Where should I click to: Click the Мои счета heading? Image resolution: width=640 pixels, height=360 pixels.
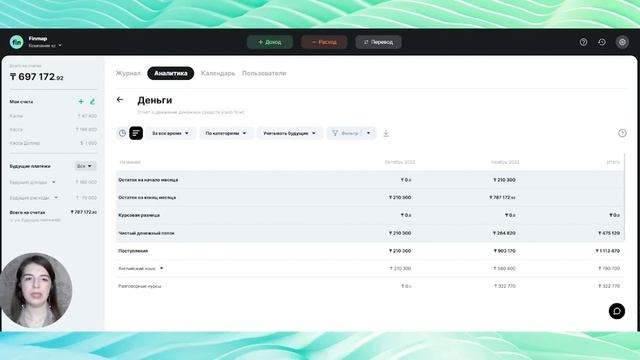[x=21, y=102]
